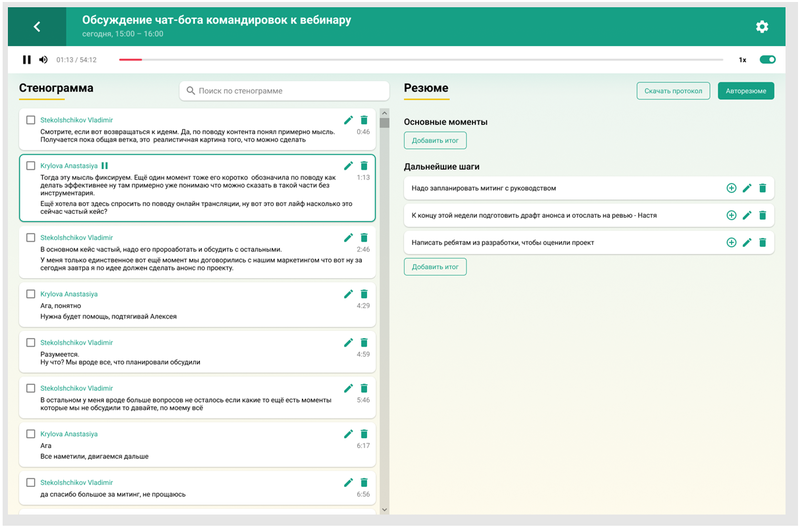
Task: Go back using the header arrow
Action: tap(37, 27)
